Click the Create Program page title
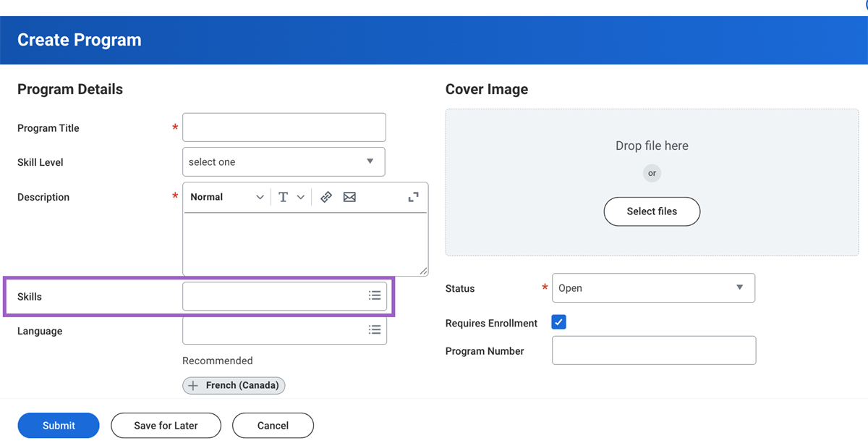The height and width of the screenshot is (446, 868). coord(80,40)
